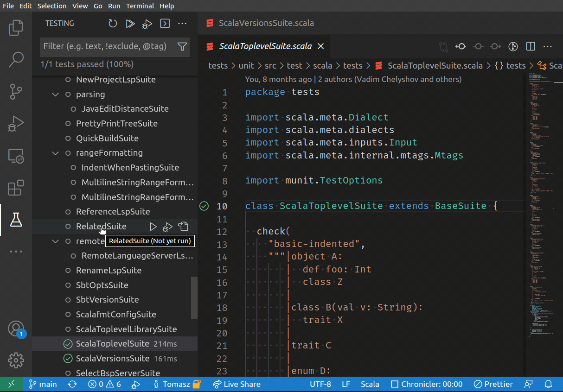Open remote window indicator in status bar
The image size is (563, 392).
tap(11, 384)
